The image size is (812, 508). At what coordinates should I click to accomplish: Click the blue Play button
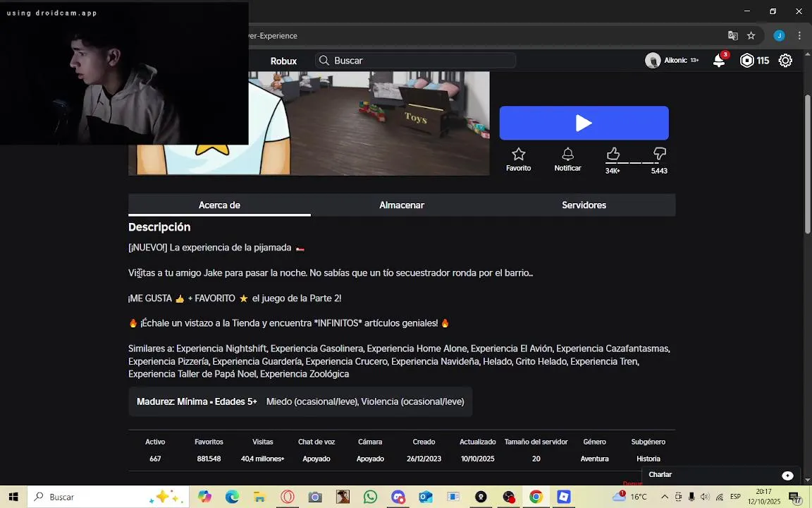pyautogui.click(x=584, y=123)
